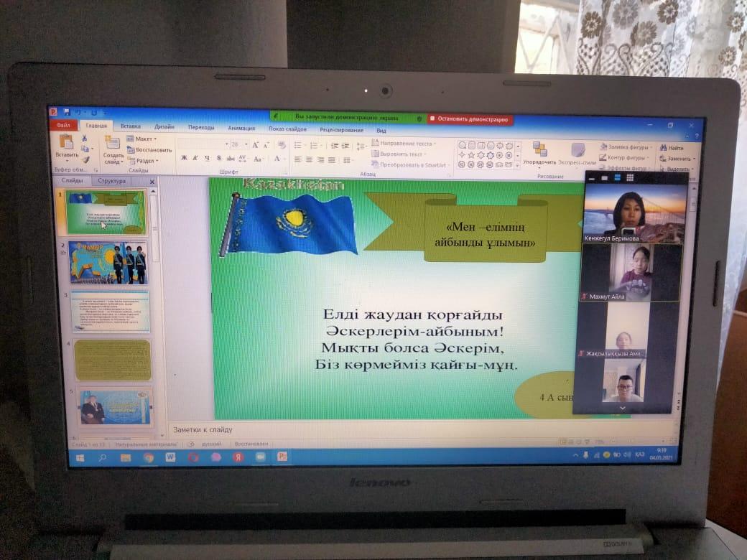
Task: Toggle bold Ж formatting
Action: (184, 158)
